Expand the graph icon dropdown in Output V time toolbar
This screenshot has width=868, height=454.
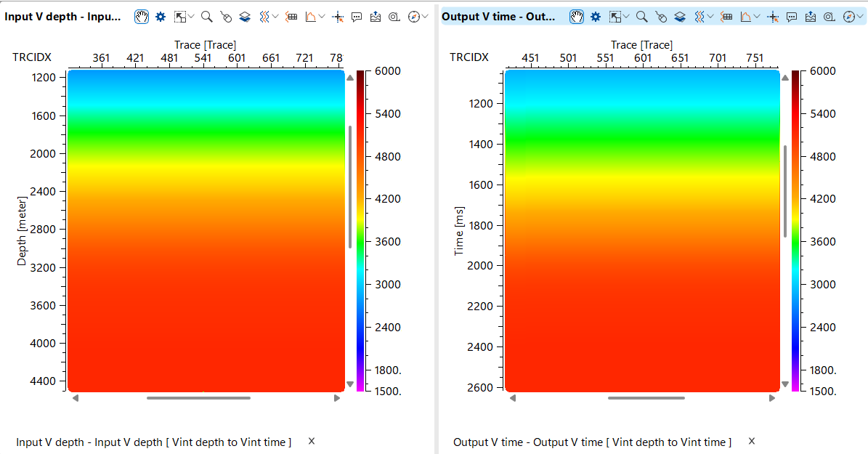click(758, 17)
